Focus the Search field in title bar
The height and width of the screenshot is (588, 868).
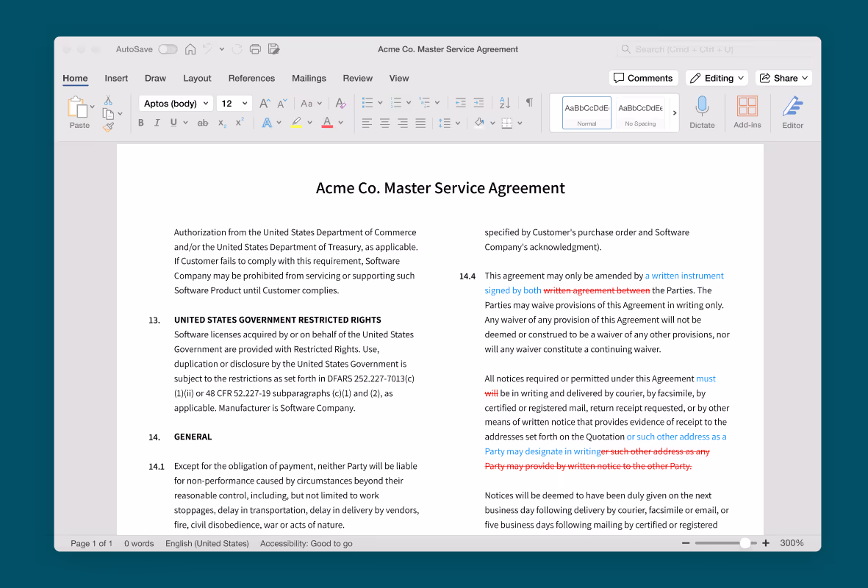click(715, 49)
